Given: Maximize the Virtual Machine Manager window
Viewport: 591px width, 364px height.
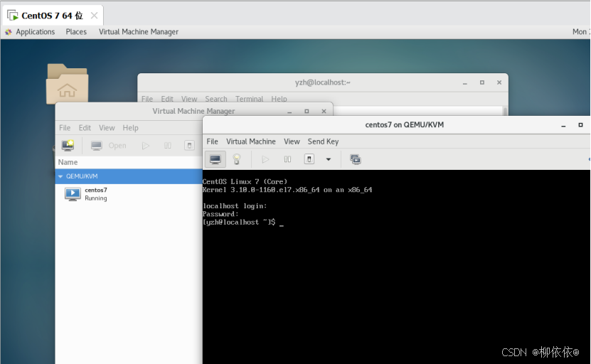Looking at the screenshot, I should click(307, 111).
